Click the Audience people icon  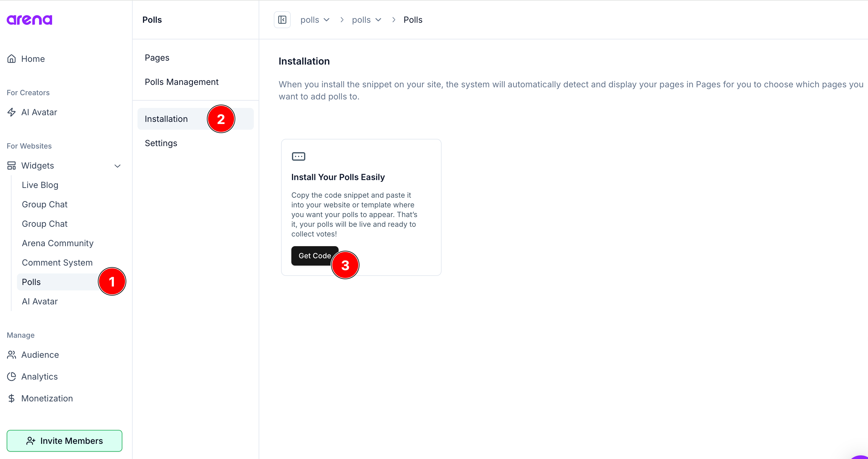click(12, 355)
